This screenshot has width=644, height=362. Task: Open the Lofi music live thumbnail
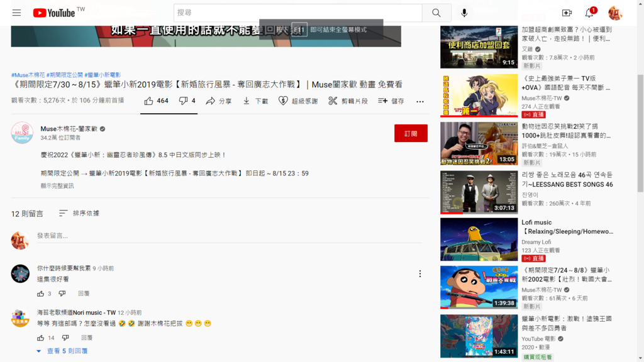(479, 239)
